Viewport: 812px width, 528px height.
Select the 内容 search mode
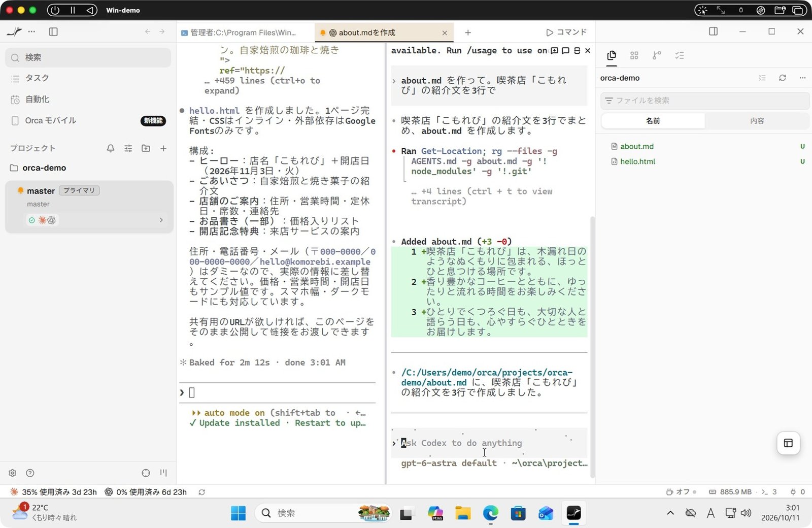coord(757,121)
